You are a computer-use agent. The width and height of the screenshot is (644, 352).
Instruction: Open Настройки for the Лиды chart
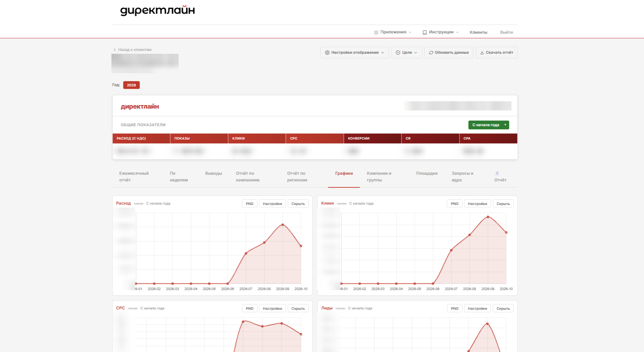coord(477,308)
